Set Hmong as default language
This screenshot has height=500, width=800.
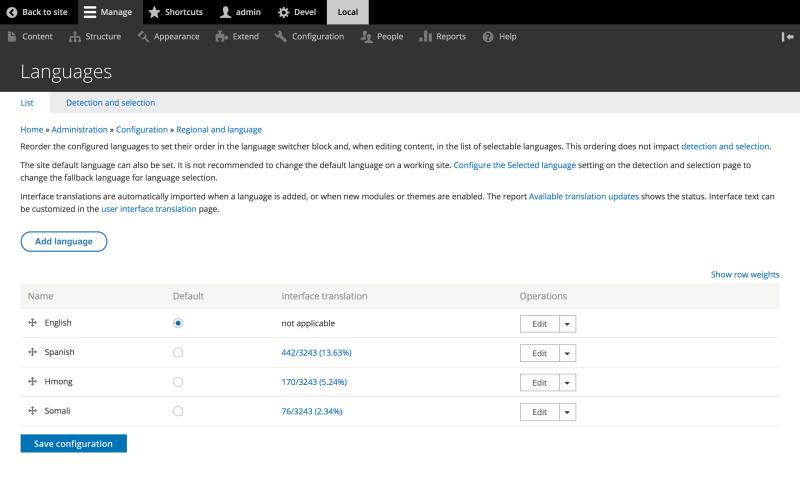(x=178, y=382)
